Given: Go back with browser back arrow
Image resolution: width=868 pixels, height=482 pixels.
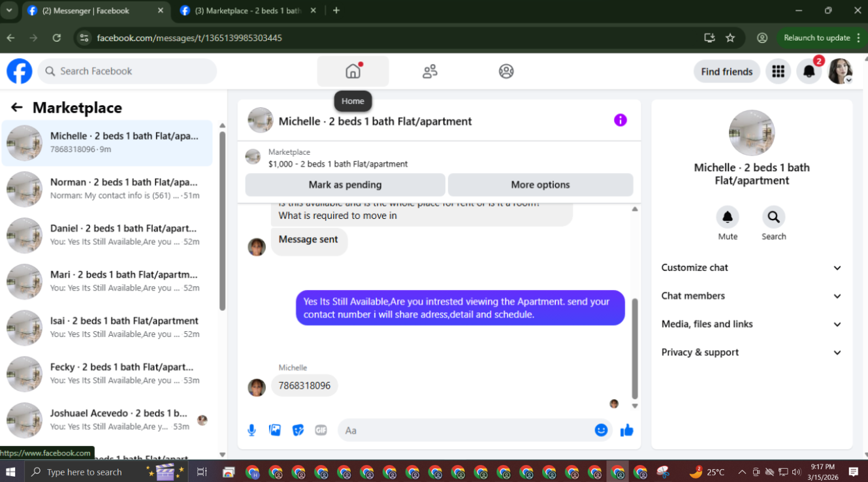Looking at the screenshot, I should pos(10,38).
